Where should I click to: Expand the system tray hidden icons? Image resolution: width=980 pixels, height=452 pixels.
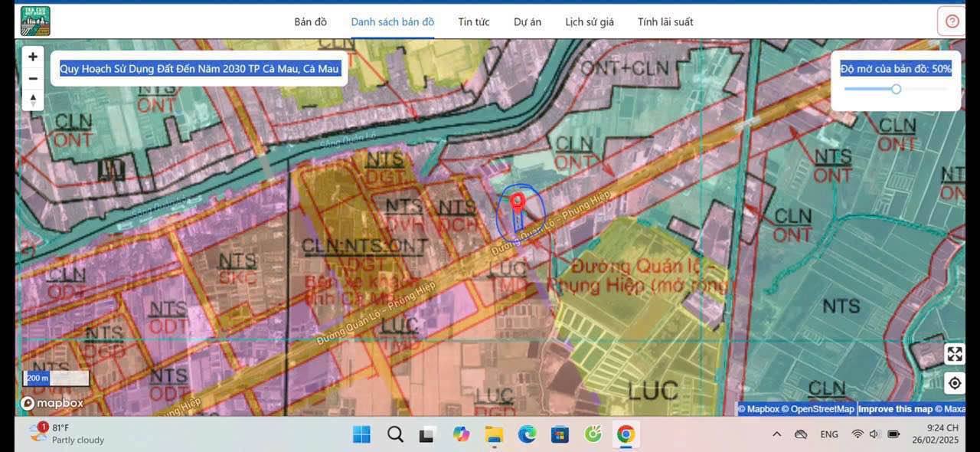[776, 434]
